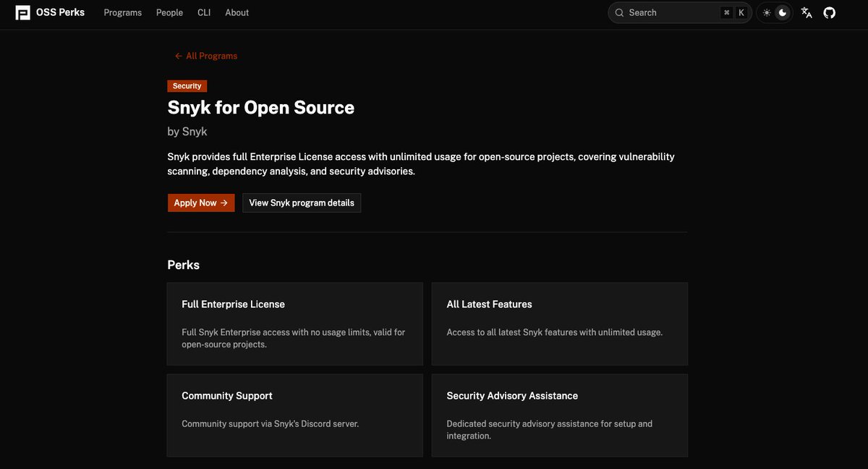The height and width of the screenshot is (469, 868).
Task: Open the GitHub repository icon
Action: (x=830, y=12)
